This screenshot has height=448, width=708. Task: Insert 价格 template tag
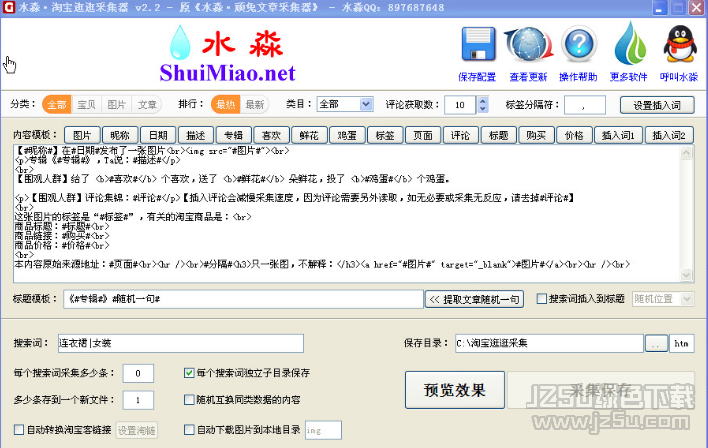pos(574,135)
